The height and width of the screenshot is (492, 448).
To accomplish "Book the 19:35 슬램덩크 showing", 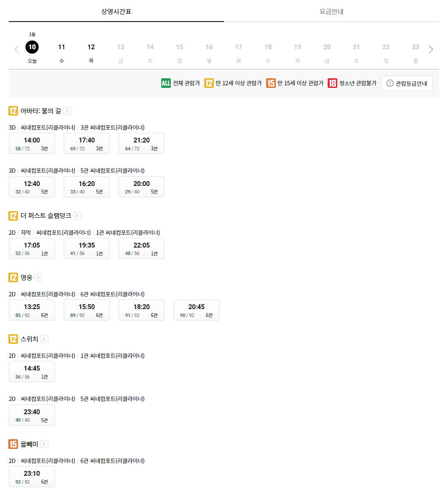I will (87, 248).
